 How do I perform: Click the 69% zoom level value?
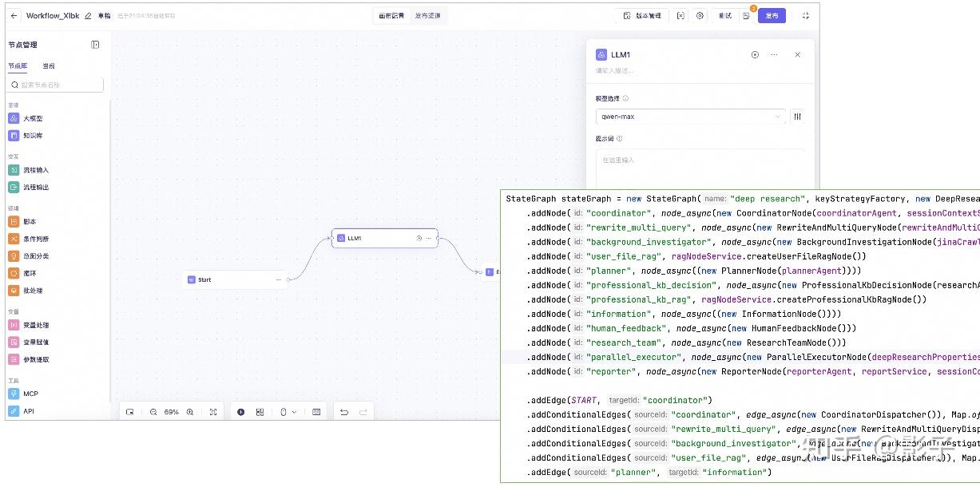click(172, 412)
